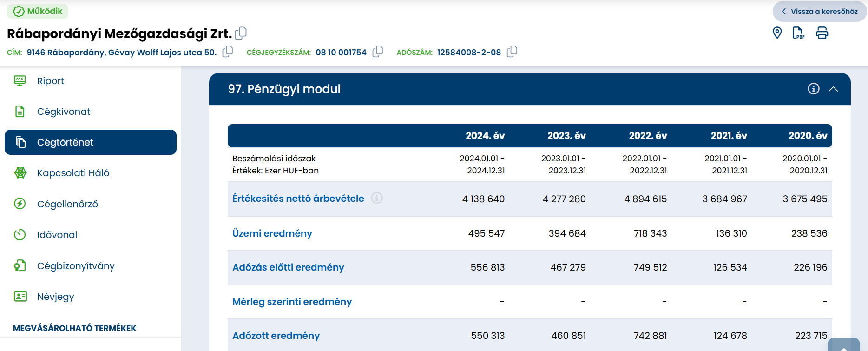Click the adószám value 12584008-2-08

coord(469,53)
